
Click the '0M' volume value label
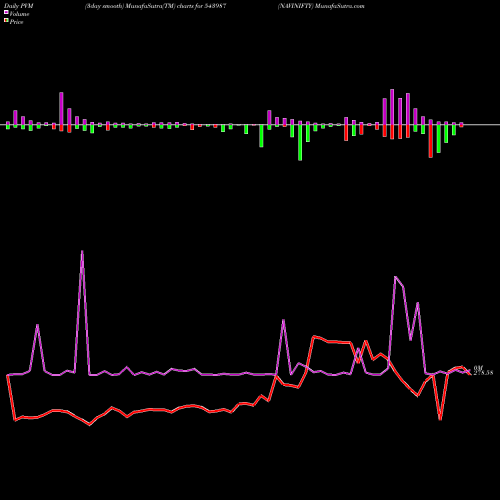[x=478, y=368]
